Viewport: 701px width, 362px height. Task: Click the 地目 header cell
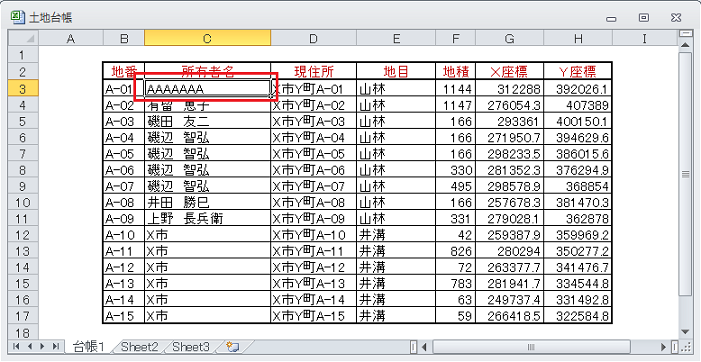coord(396,72)
